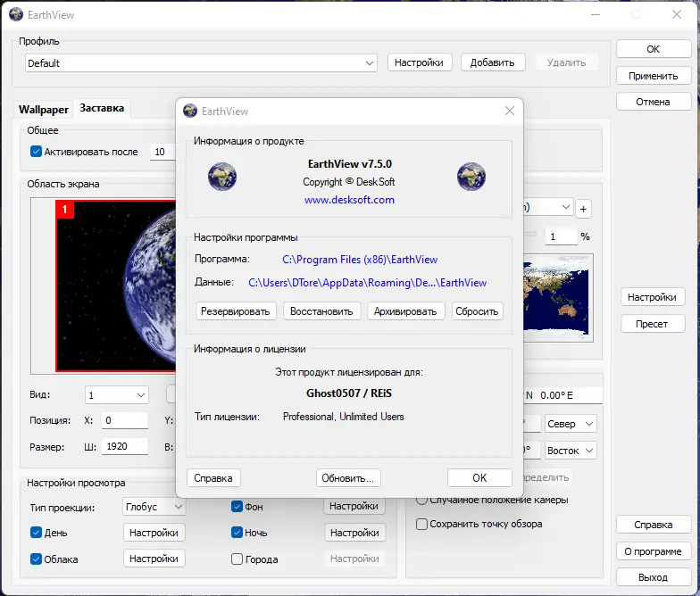Close the EarthView About dialog
The width and height of the screenshot is (700, 596).
coord(509,112)
